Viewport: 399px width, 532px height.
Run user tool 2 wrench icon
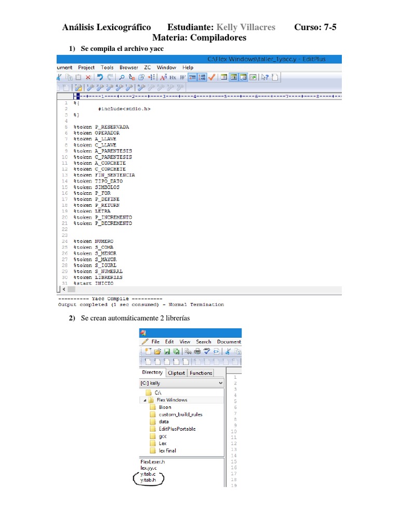(100, 88)
